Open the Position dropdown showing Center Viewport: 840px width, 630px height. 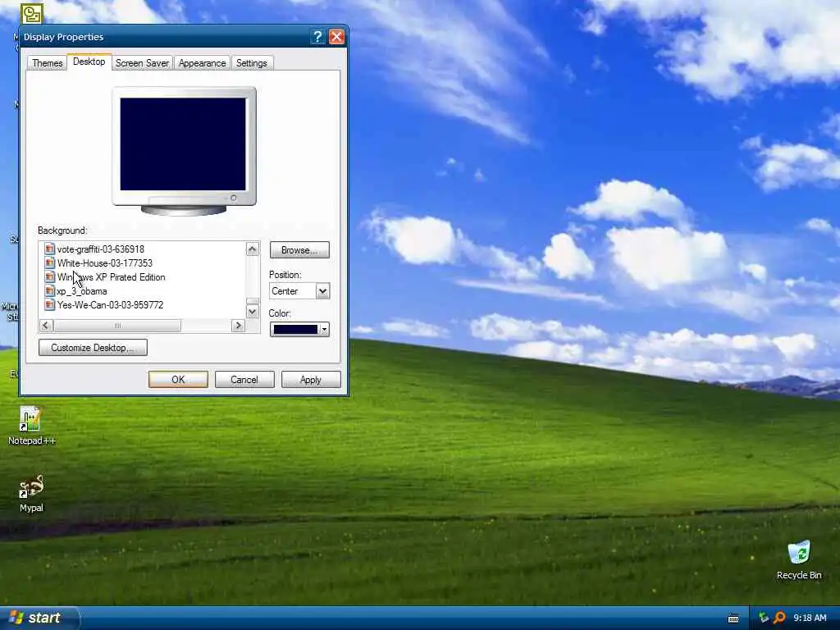click(x=299, y=291)
